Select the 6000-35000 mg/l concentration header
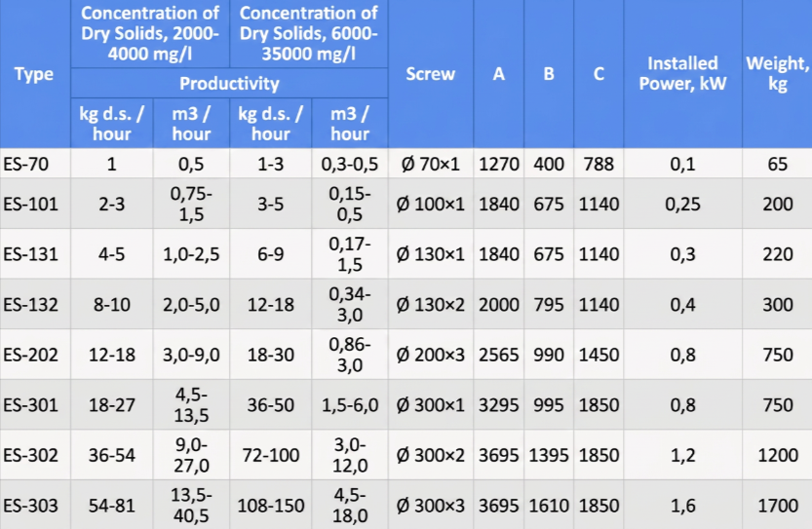 [x=308, y=34]
